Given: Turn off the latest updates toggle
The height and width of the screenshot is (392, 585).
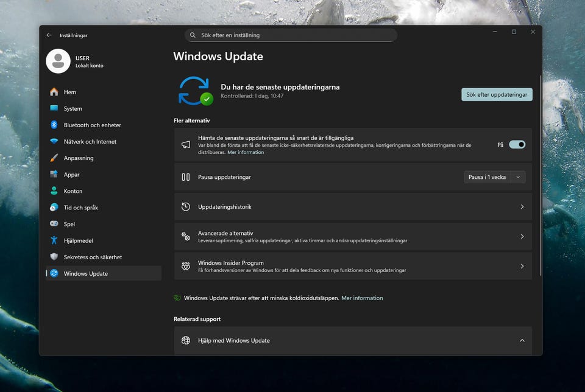Looking at the screenshot, I should [517, 144].
